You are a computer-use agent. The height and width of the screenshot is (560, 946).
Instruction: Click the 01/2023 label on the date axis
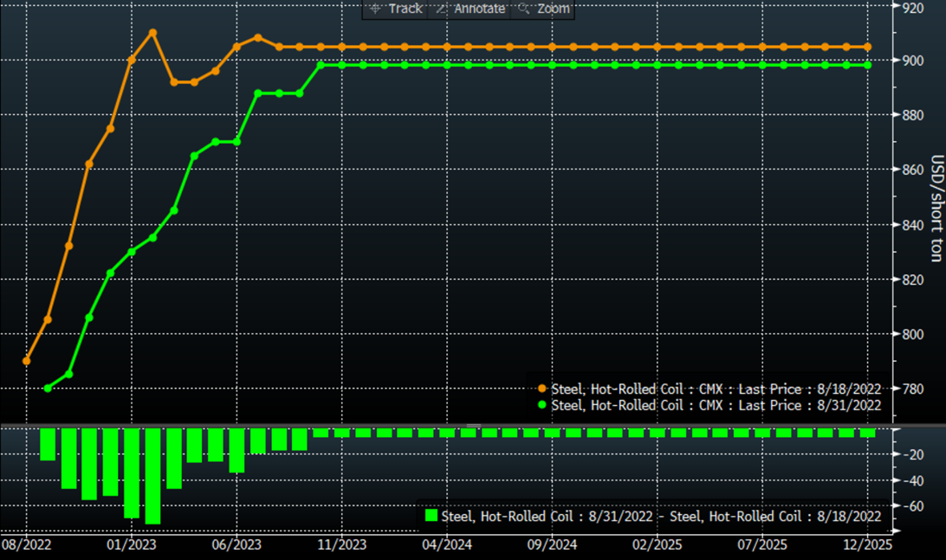[x=132, y=545]
